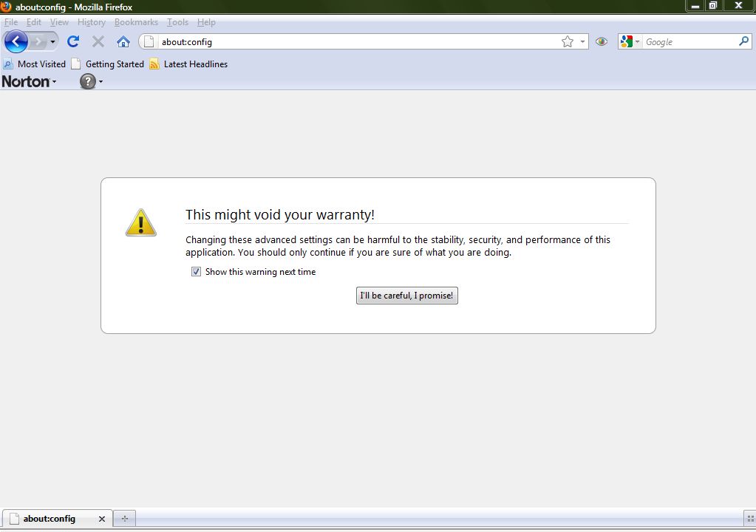756x532 pixels.
Task: Open the Getting Started bookmark
Action: pyautogui.click(x=107, y=64)
